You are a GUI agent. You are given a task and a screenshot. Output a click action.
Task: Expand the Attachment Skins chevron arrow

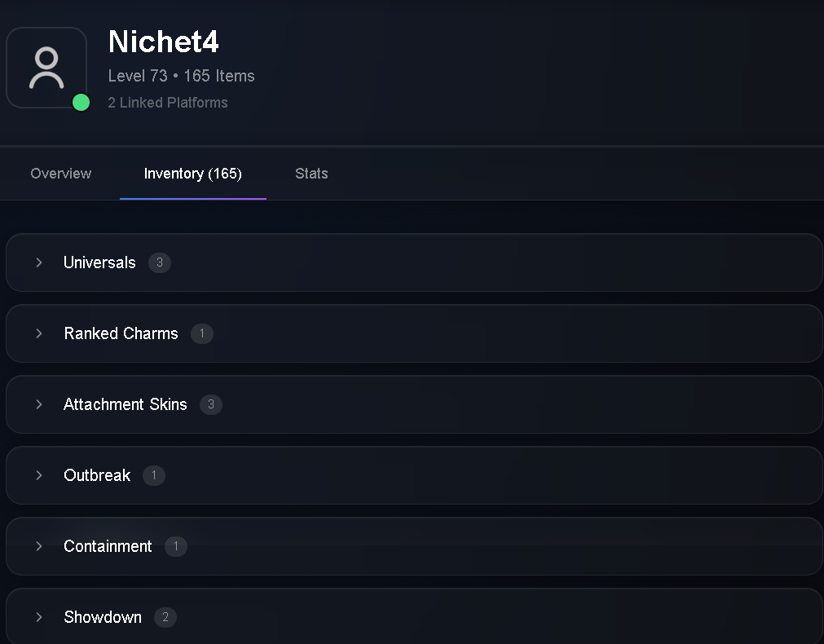[39, 404]
